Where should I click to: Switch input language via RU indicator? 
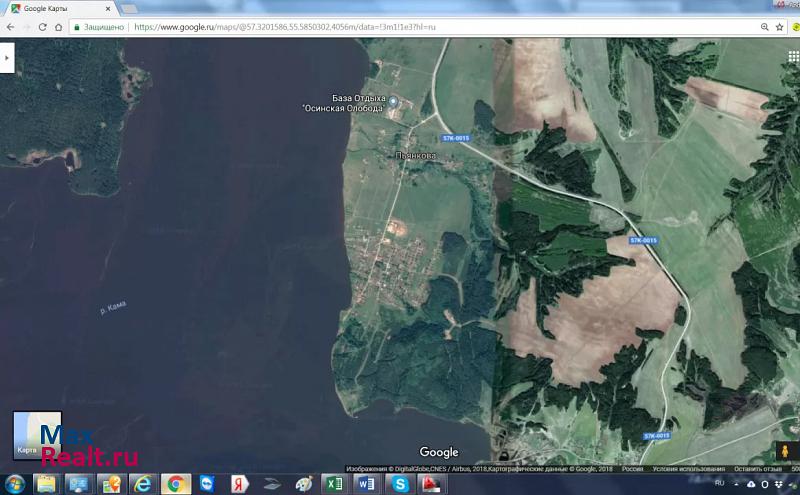[718, 484]
